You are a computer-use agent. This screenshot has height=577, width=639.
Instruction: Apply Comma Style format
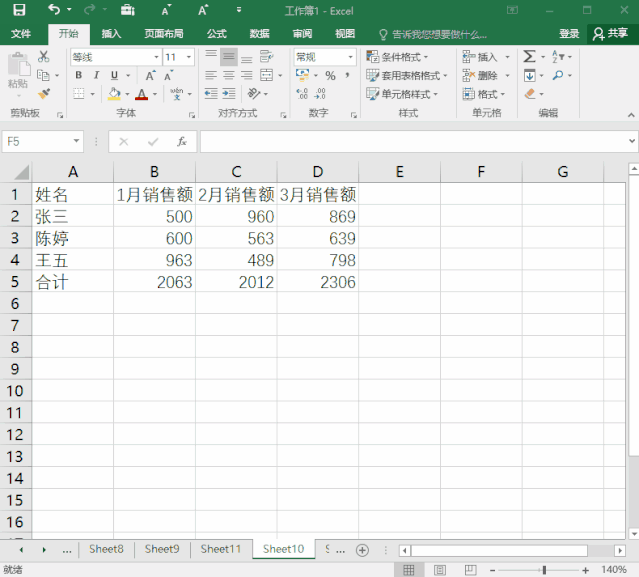(x=347, y=75)
